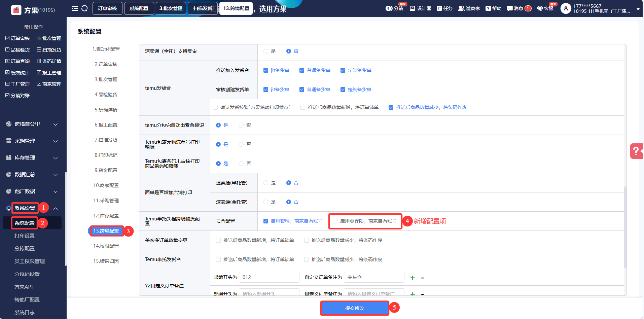The height and width of the screenshot is (319, 644).
Task: Expand the 采购管理 sidebar menu
Action: click(x=32, y=141)
